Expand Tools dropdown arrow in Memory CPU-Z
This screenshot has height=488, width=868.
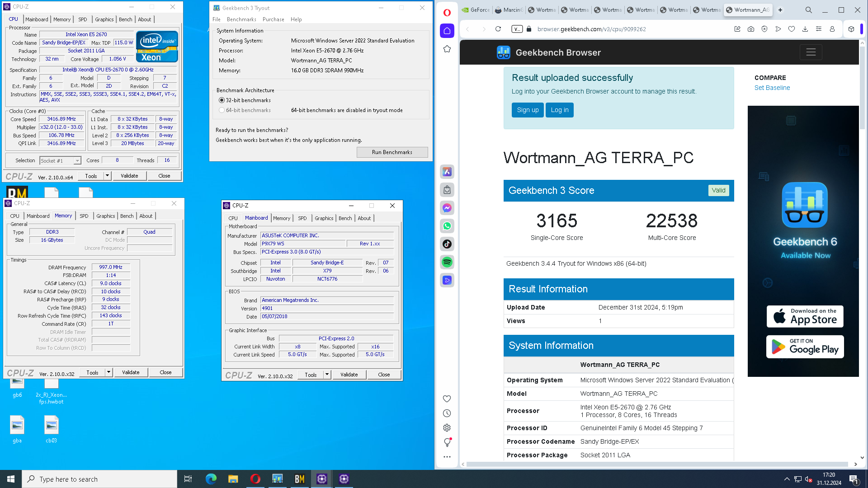(x=109, y=372)
